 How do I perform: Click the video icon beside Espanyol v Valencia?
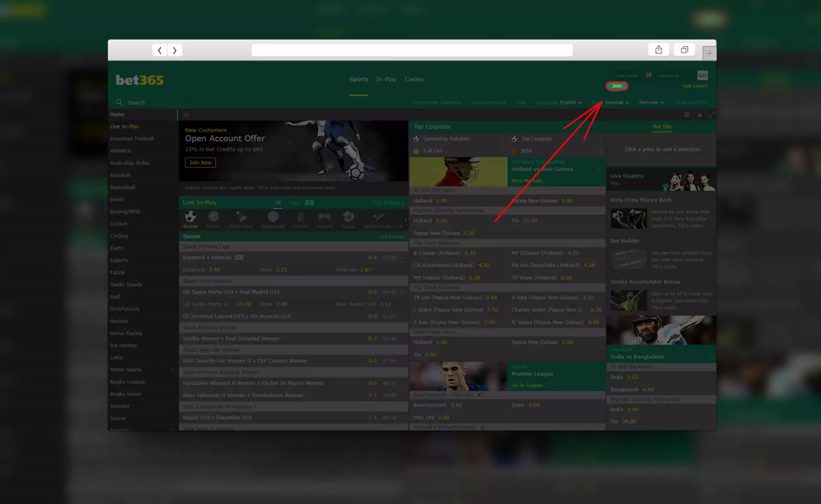pyautogui.click(x=239, y=257)
